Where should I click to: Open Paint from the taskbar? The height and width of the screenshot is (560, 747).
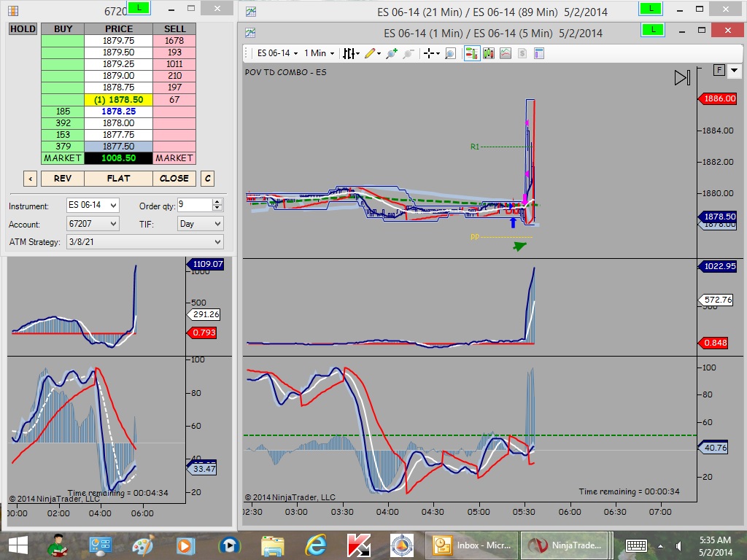142,545
